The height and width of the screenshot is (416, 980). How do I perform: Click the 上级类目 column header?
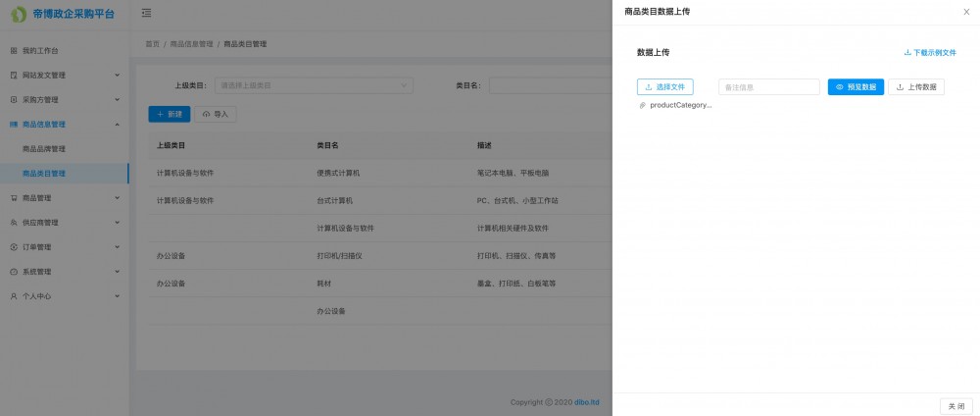pos(171,145)
